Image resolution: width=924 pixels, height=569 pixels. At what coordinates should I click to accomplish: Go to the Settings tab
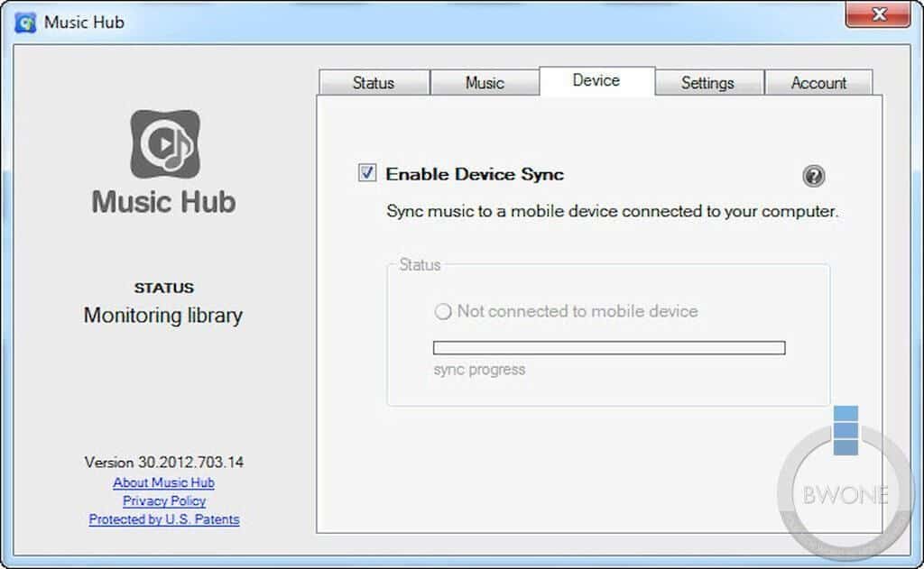(x=707, y=82)
